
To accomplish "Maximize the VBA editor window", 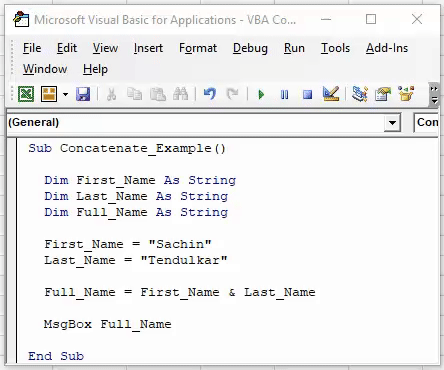I will click(x=371, y=19).
